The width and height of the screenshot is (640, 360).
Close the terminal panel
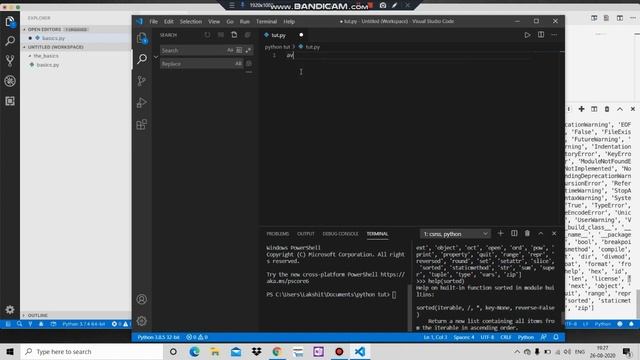tap(554, 233)
